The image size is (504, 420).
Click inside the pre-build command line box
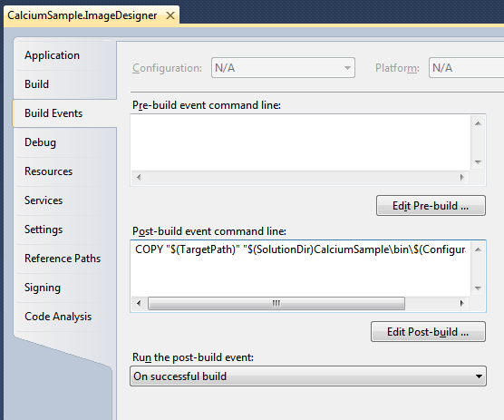(x=301, y=143)
